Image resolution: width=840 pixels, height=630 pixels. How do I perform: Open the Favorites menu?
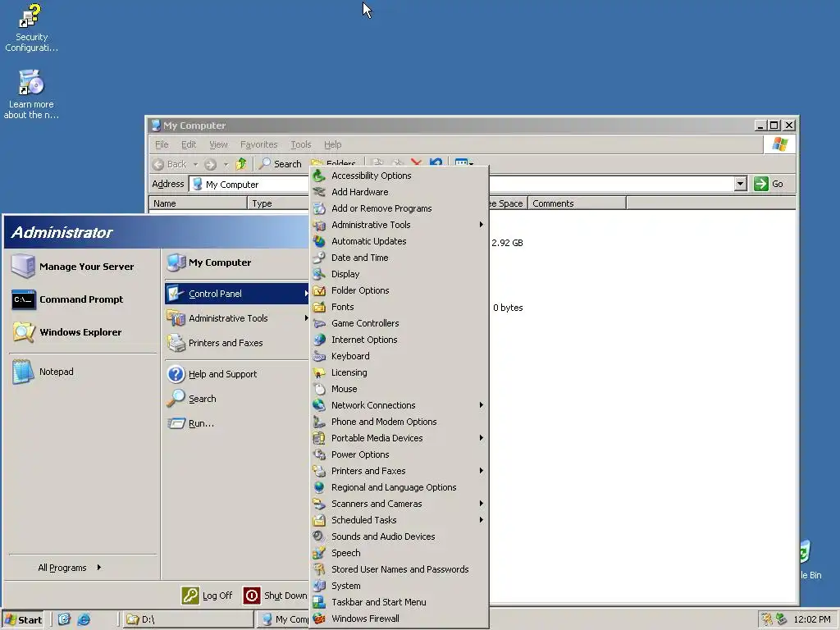coord(258,144)
